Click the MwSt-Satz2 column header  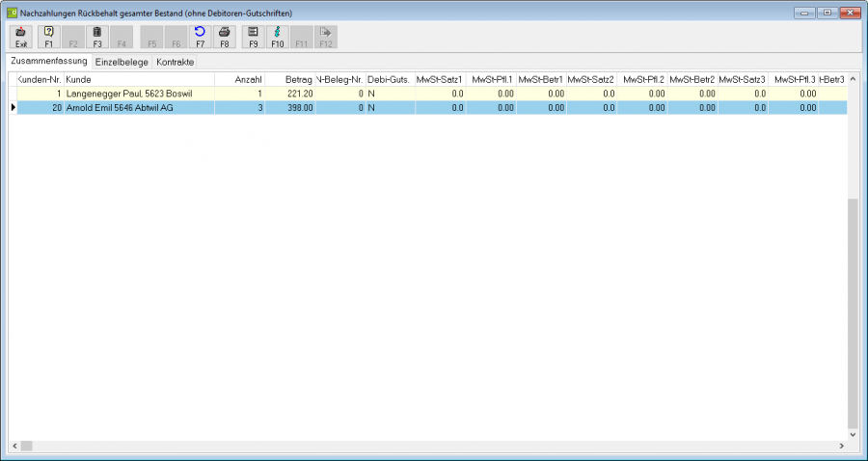(592, 80)
